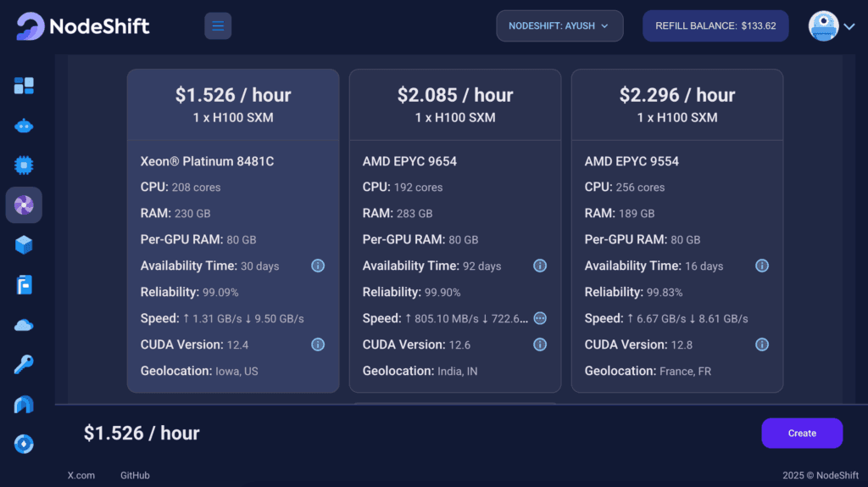Click the AMD EPYC 9654 text

tap(409, 161)
